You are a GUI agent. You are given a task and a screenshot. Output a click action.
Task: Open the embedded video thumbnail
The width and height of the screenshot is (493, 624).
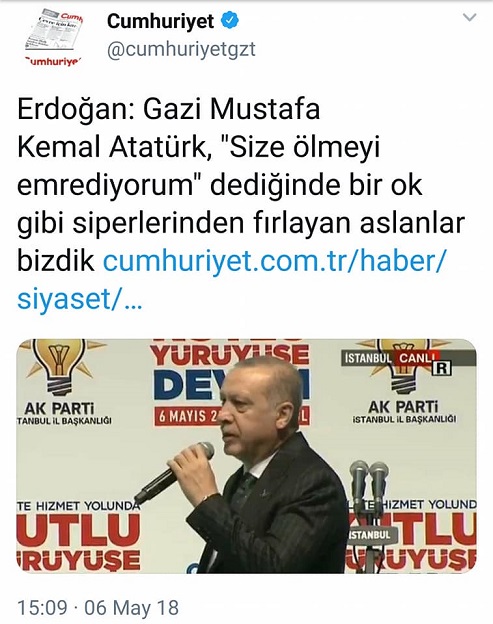[246, 456]
